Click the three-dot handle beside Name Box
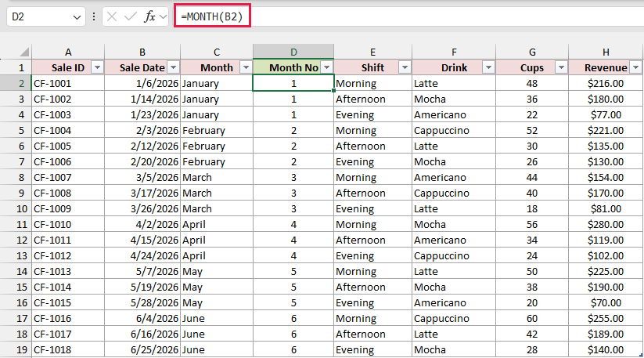This screenshot has height=358, width=644. [x=94, y=16]
